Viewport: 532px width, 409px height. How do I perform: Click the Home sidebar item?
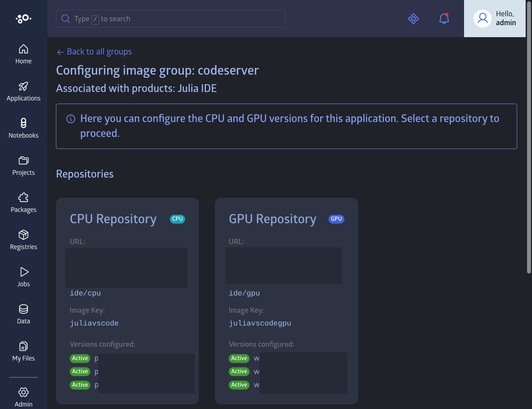(23, 54)
